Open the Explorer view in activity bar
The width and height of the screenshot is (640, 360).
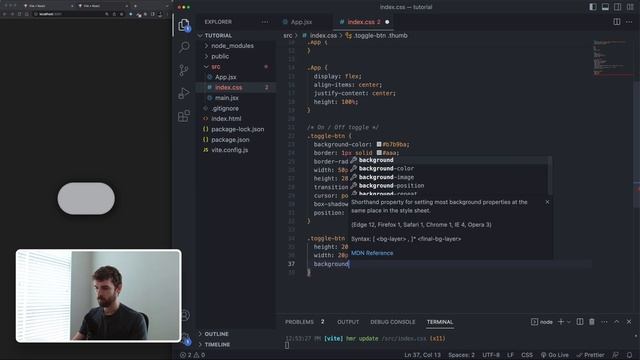coord(184,25)
